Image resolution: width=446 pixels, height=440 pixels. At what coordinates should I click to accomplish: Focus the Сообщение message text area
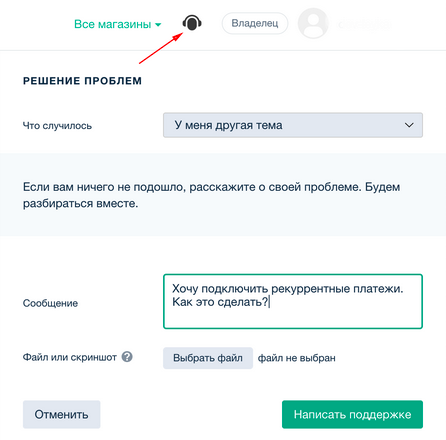point(293,301)
